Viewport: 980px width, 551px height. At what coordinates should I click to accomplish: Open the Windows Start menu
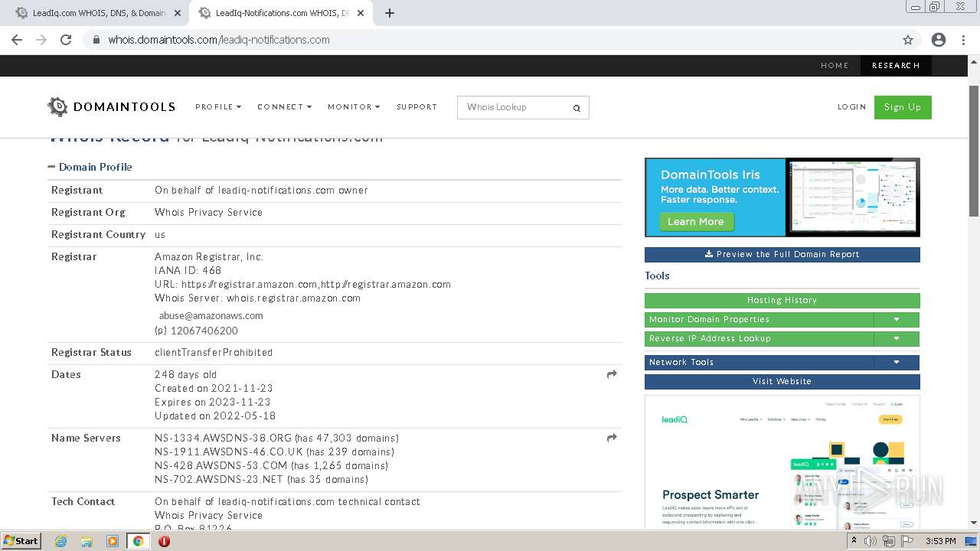tap(21, 540)
